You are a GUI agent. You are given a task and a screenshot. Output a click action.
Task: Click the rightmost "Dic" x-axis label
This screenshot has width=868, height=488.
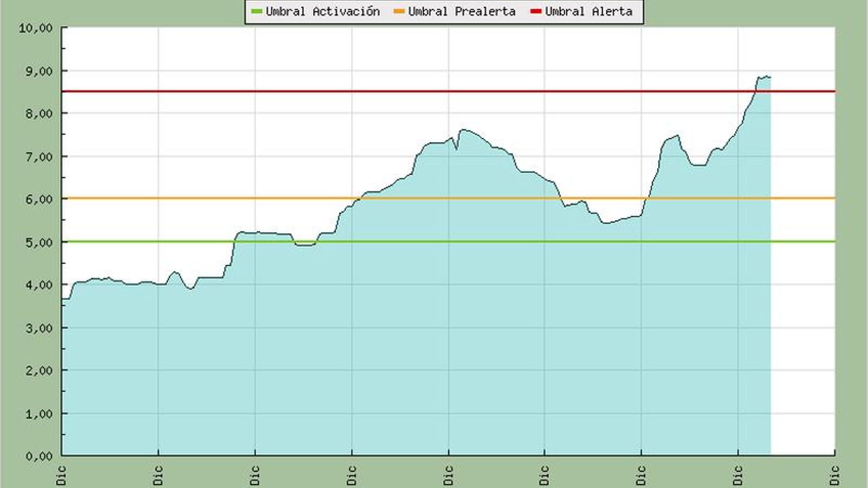tap(834, 475)
